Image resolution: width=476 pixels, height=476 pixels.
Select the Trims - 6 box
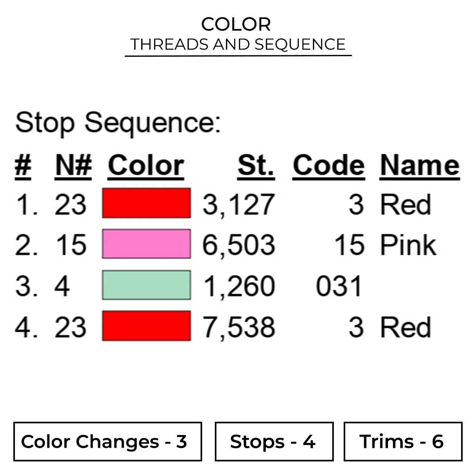click(403, 441)
